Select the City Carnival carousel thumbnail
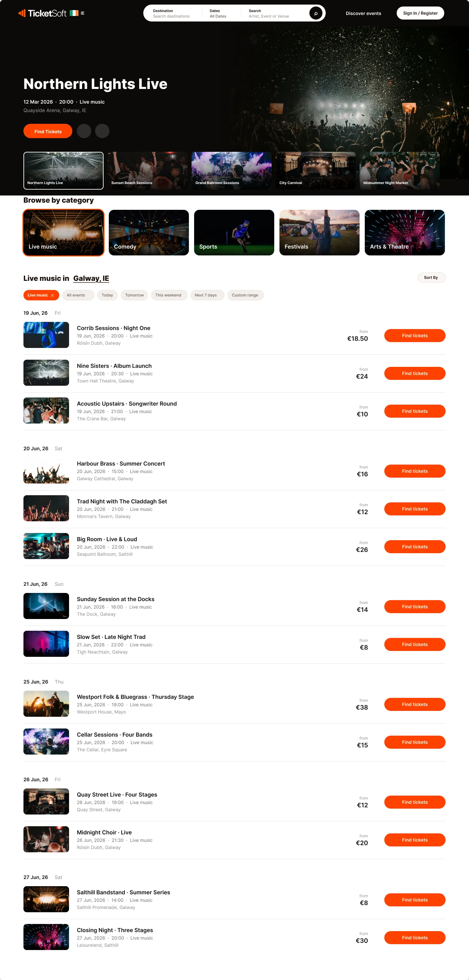Viewport: 469px width, 980px height. click(315, 170)
